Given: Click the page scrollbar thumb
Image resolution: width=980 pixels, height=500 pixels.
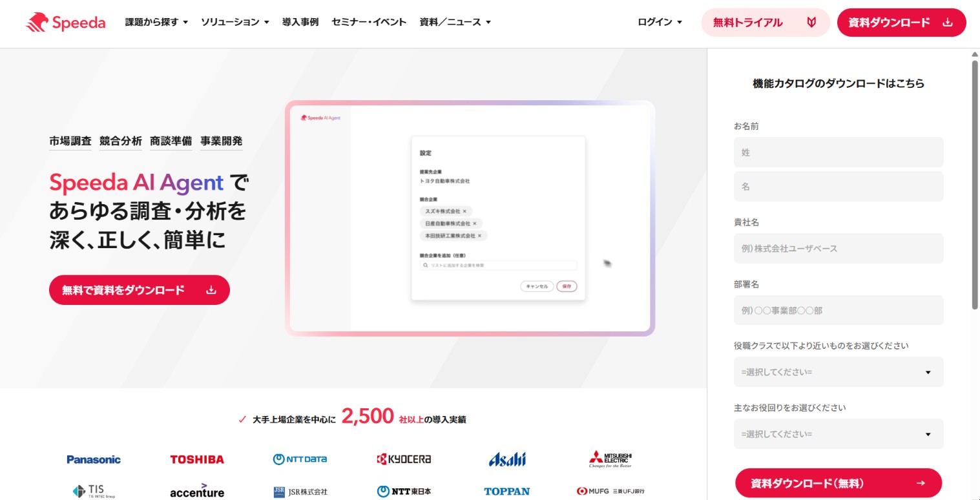Looking at the screenshot, I should (x=975, y=184).
